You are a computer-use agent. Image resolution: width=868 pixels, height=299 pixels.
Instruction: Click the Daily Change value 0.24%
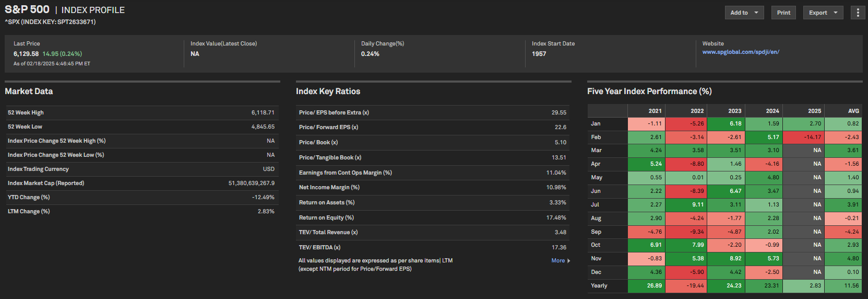coord(370,54)
